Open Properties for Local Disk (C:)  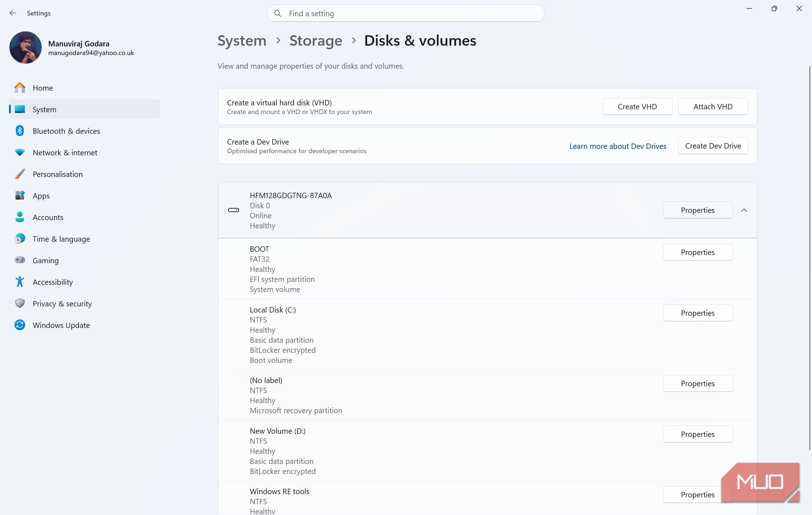698,313
